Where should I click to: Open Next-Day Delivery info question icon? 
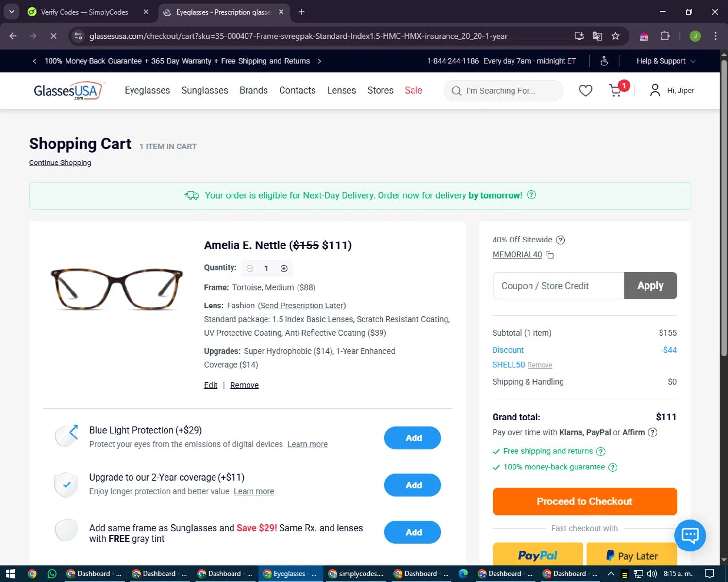tap(531, 195)
